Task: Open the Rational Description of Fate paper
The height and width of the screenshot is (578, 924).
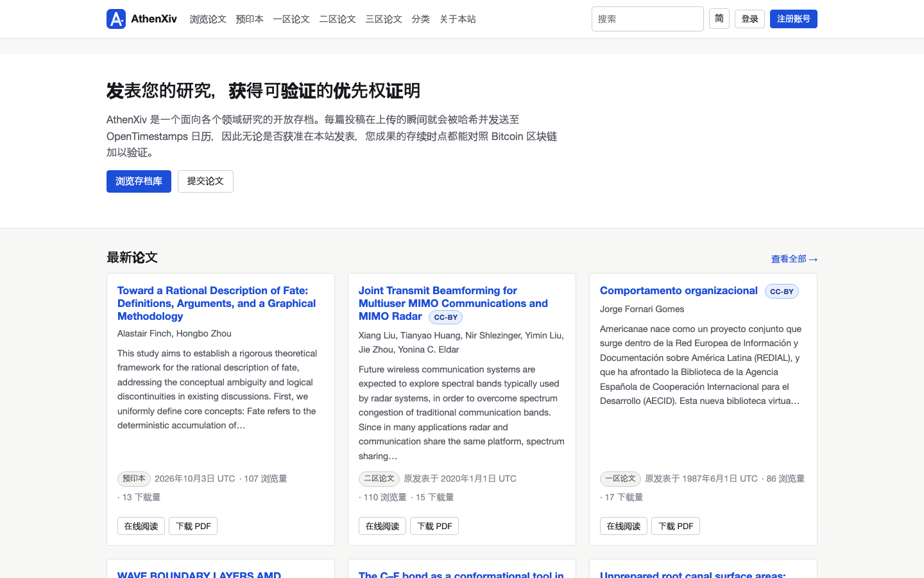Action: [217, 303]
